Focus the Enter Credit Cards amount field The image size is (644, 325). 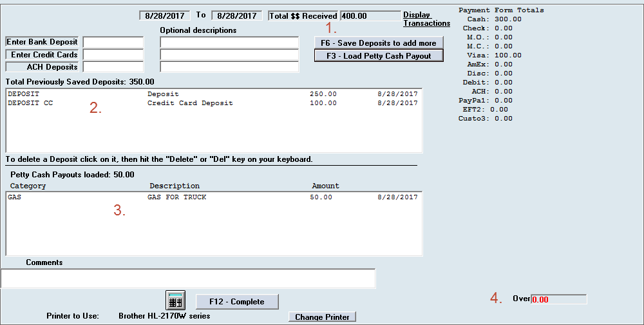113,55
